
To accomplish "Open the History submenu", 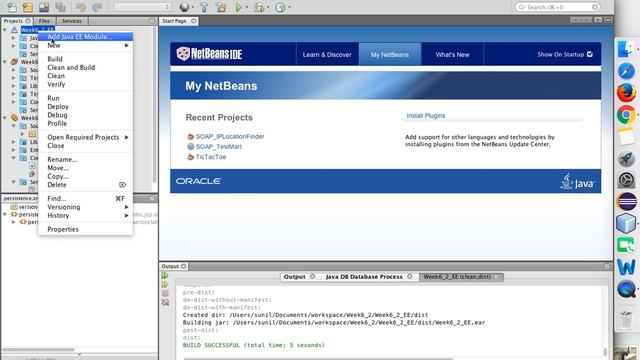I will (85, 216).
